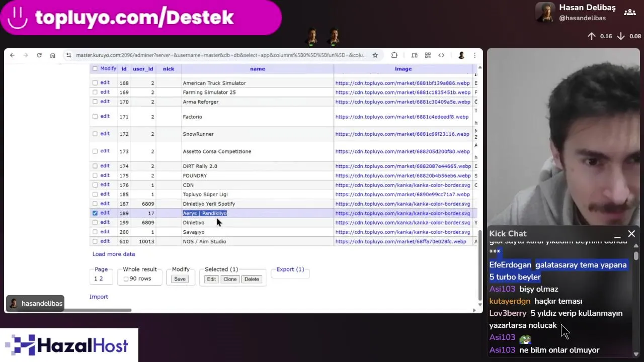Uncheck the Aerys | Pandikliyo row checkbox
This screenshot has height=362, width=644.
(95, 213)
